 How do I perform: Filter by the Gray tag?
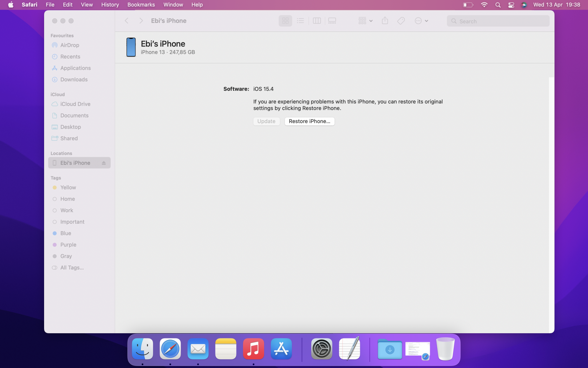tap(79, 256)
